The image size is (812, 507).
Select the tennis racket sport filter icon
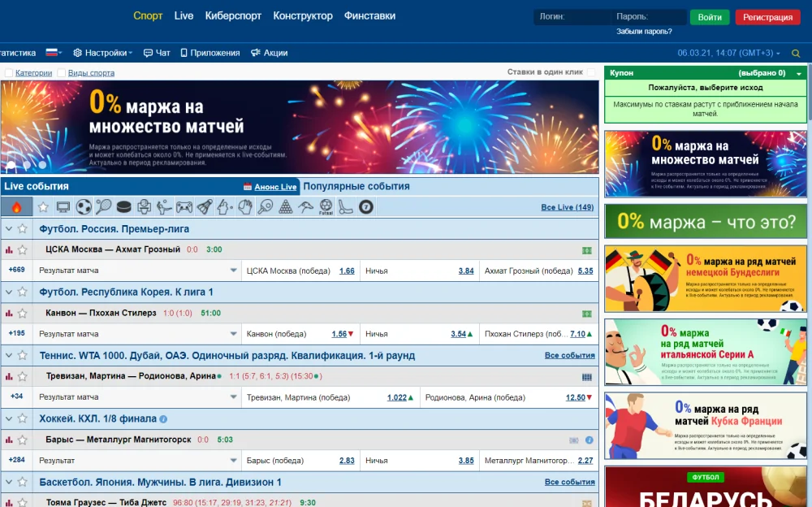tap(104, 207)
